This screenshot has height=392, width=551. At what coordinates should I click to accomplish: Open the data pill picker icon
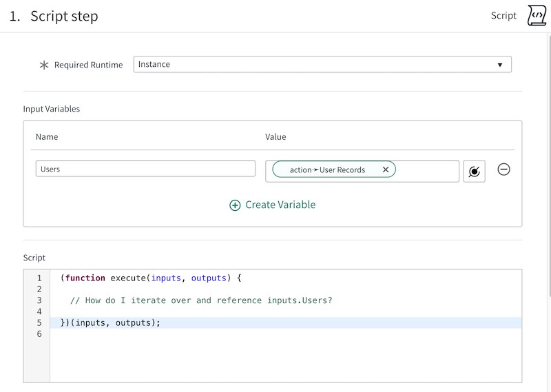pyautogui.click(x=474, y=172)
